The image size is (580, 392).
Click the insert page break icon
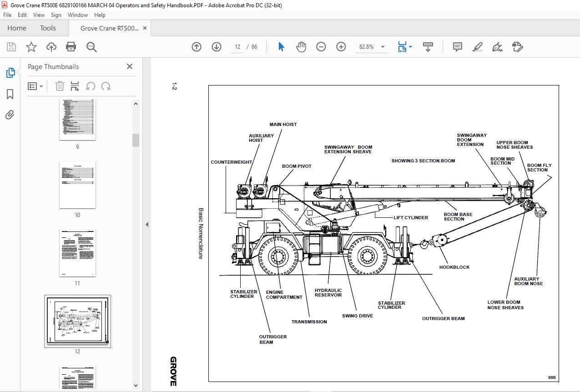pos(75,86)
